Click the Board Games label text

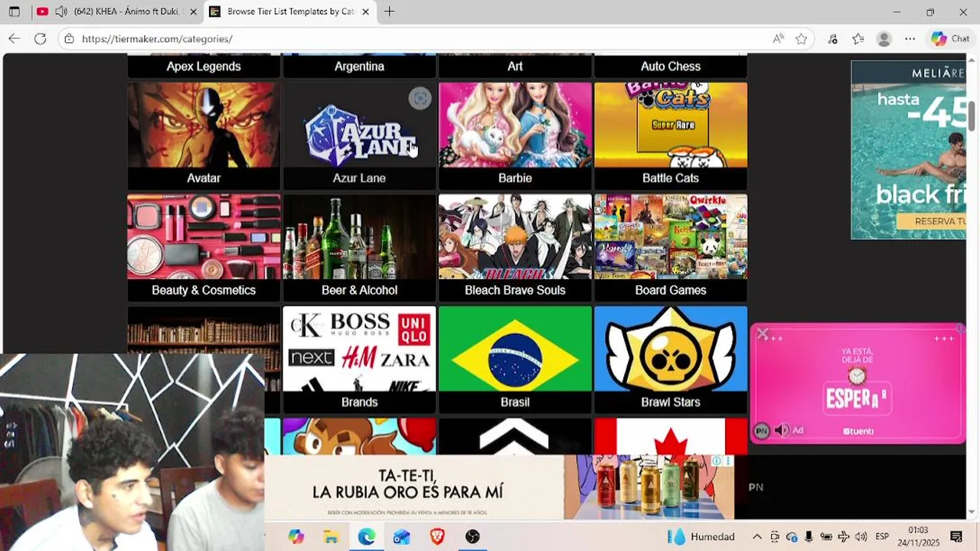(x=671, y=290)
